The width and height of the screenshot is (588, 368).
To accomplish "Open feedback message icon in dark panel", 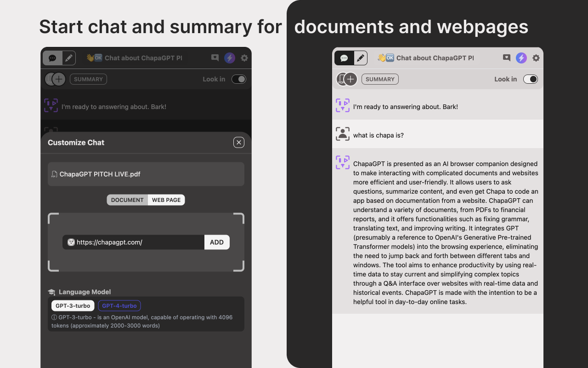I will (215, 58).
